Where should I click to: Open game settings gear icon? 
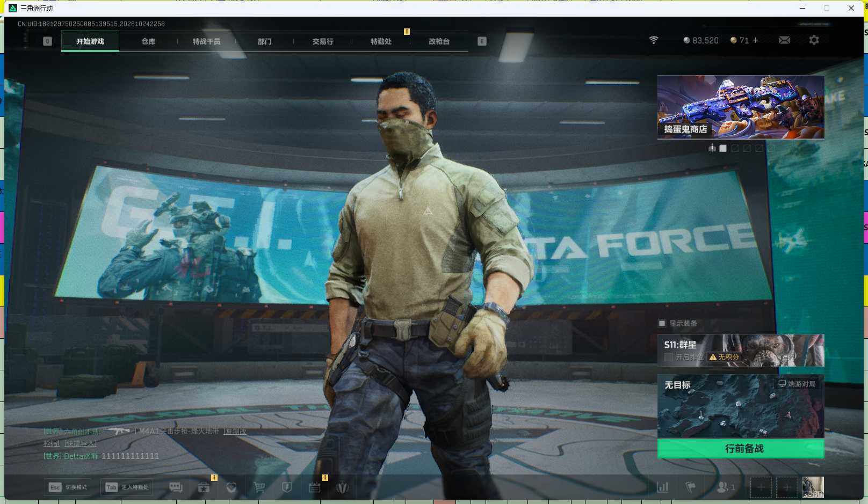[x=814, y=40]
